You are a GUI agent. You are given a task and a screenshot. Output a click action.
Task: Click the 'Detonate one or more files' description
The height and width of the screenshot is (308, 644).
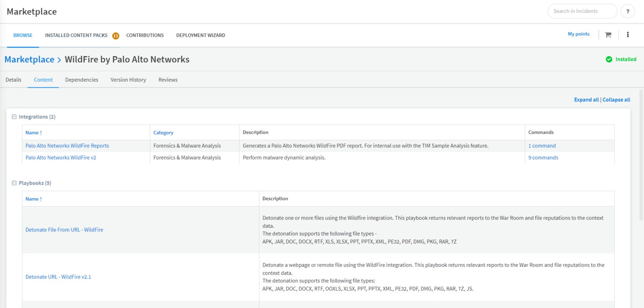coord(433,230)
